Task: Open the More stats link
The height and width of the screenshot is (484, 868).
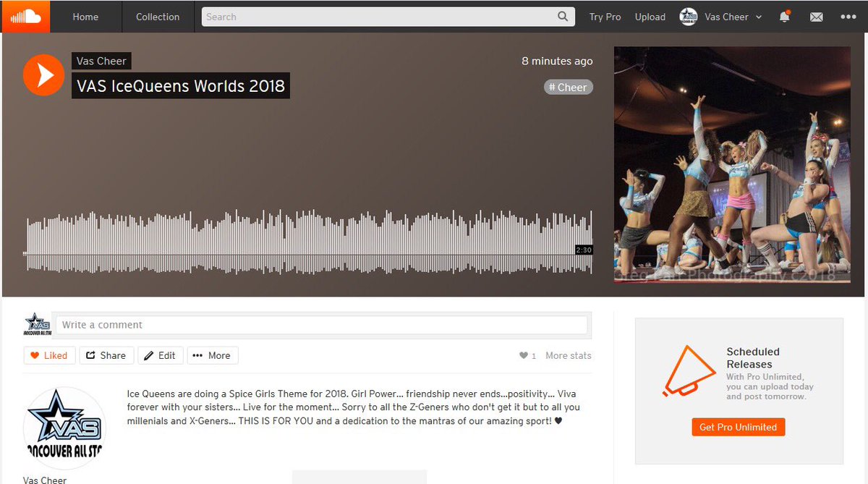Action: pyautogui.click(x=569, y=355)
